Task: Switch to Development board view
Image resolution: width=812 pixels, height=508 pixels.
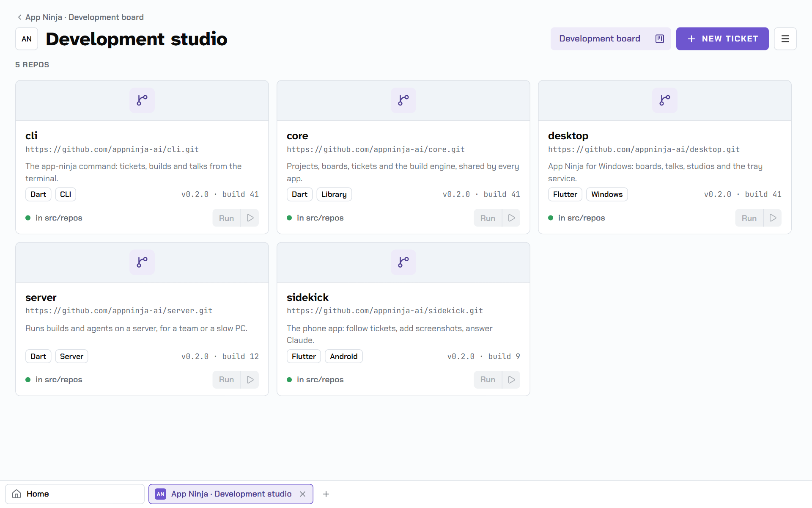Action: click(611, 39)
